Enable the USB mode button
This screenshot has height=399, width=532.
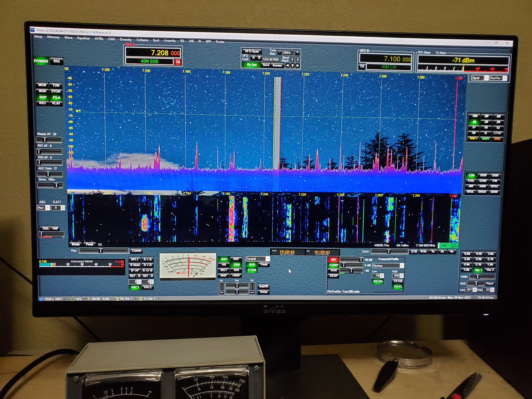click(x=483, y=175)
